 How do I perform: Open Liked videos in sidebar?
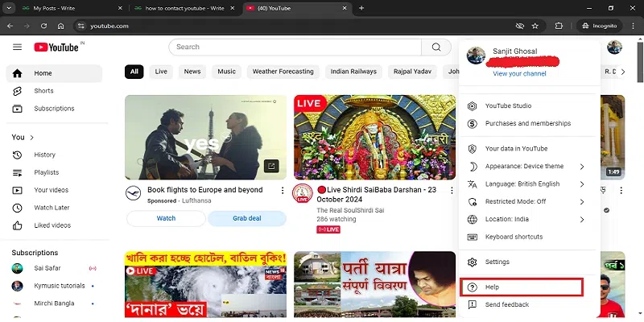[x=54, y=225]
